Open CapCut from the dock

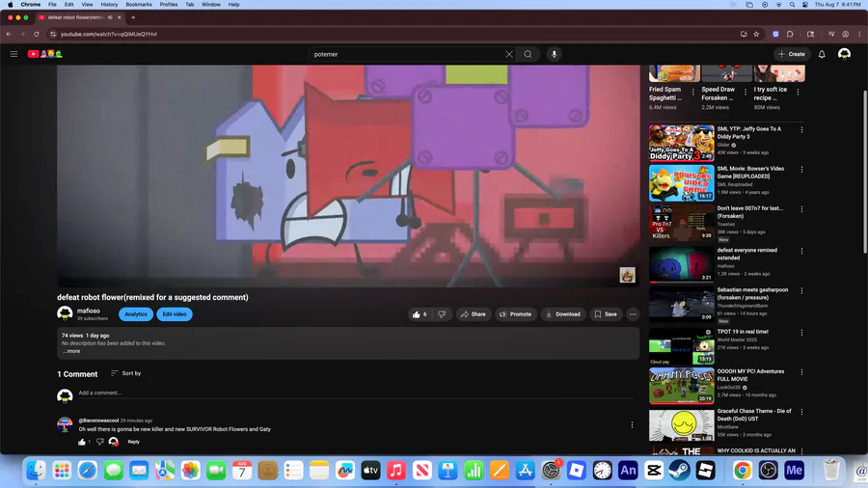654,471
